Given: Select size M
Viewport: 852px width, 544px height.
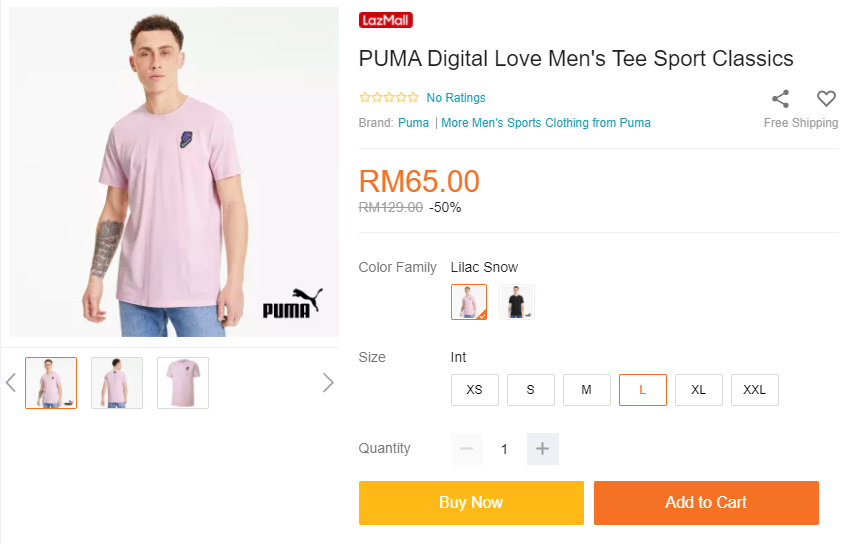Looking at the screenshot, I should click(x=586, y=390).
